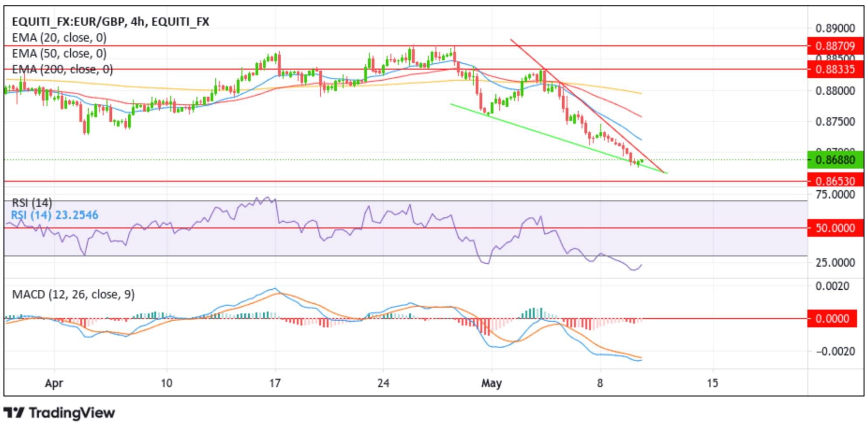The image size is (868, 432).
Task: Click the 17 date label
Action: click(274, 383)
